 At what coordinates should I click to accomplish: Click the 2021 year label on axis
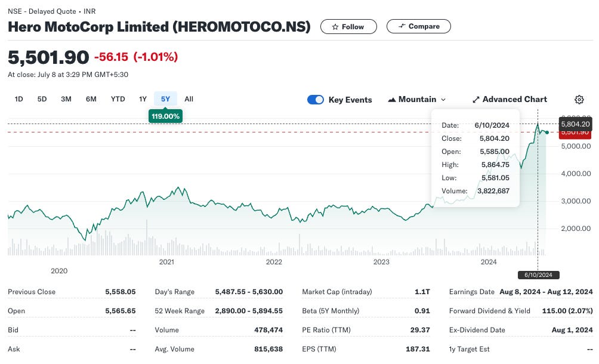[x=166, y=262]
